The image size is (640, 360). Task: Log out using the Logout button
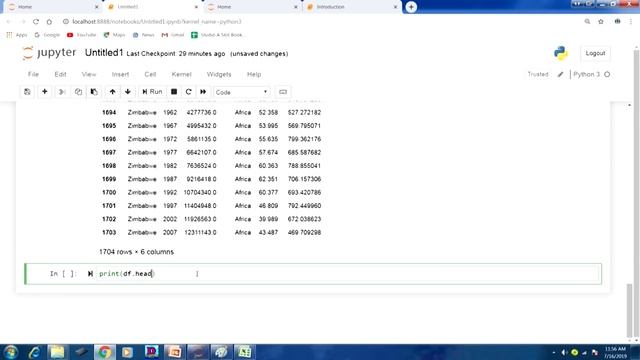[x=595, y=53]
